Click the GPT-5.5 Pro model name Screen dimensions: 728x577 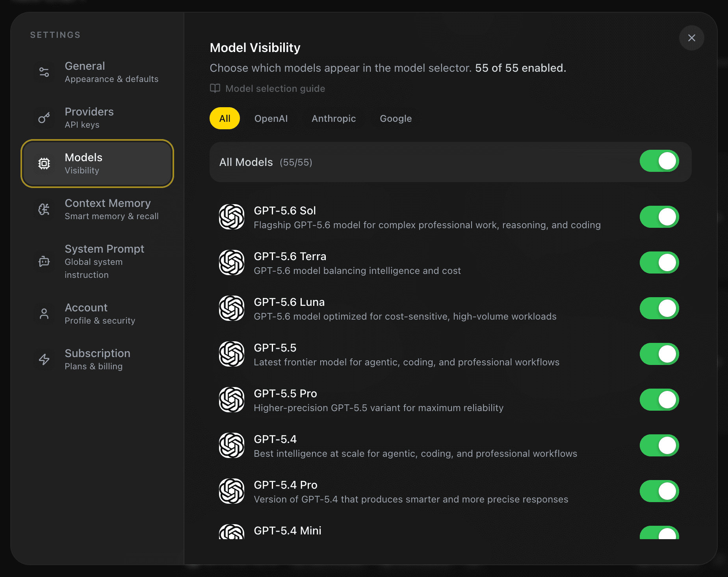[285, 393]
